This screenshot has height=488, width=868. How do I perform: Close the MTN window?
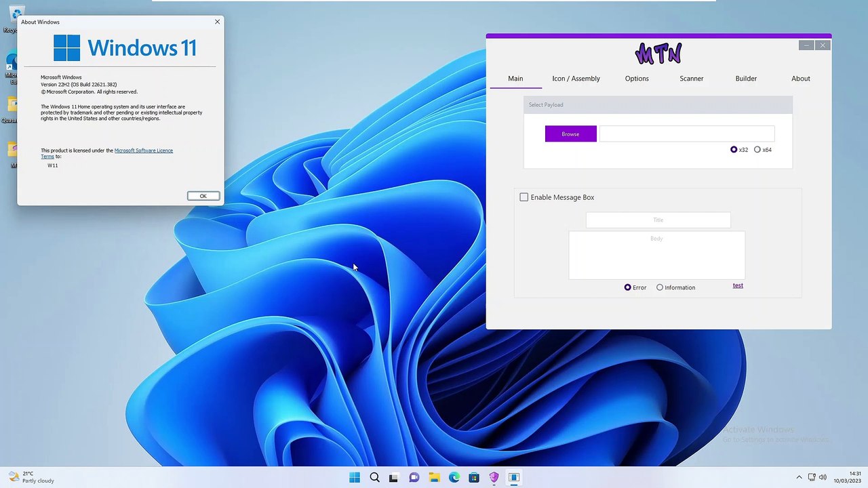point(823,45)
